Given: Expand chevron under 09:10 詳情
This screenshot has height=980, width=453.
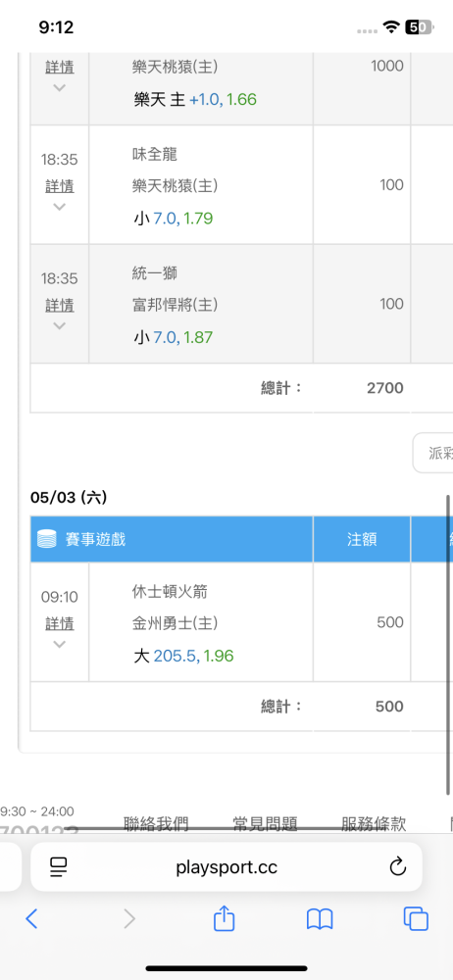Looking at the screenshot, I should click(x=60, y=645).
